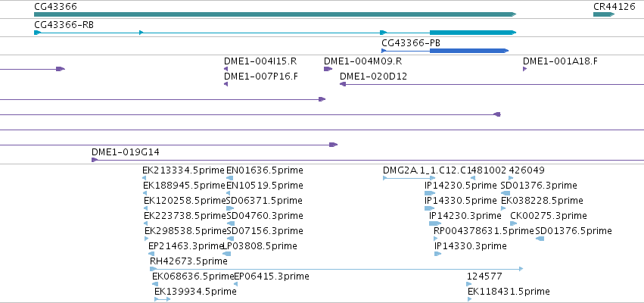This screenshot has height=303, width=644.
Task: Click the IP14230.5prime EST block
Action: pos(430,193)
